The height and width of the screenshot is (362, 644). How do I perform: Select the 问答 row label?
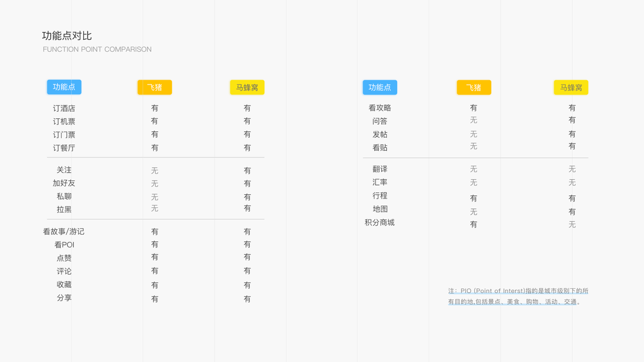point(380,121)
